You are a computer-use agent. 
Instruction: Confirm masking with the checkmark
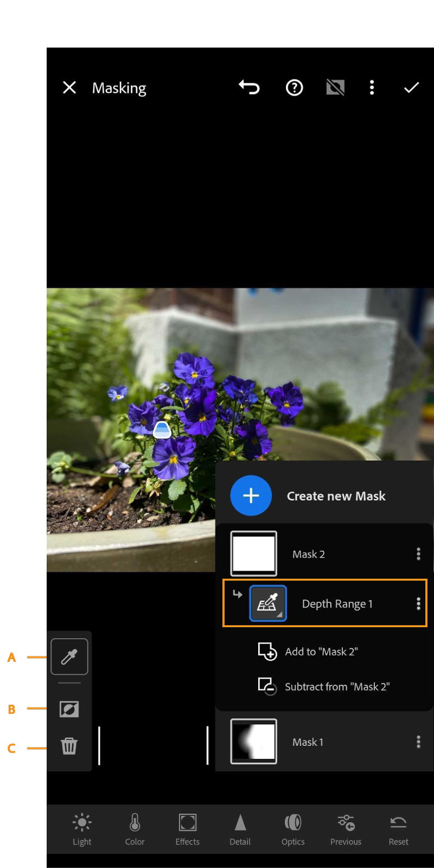[x=411, y=87]
